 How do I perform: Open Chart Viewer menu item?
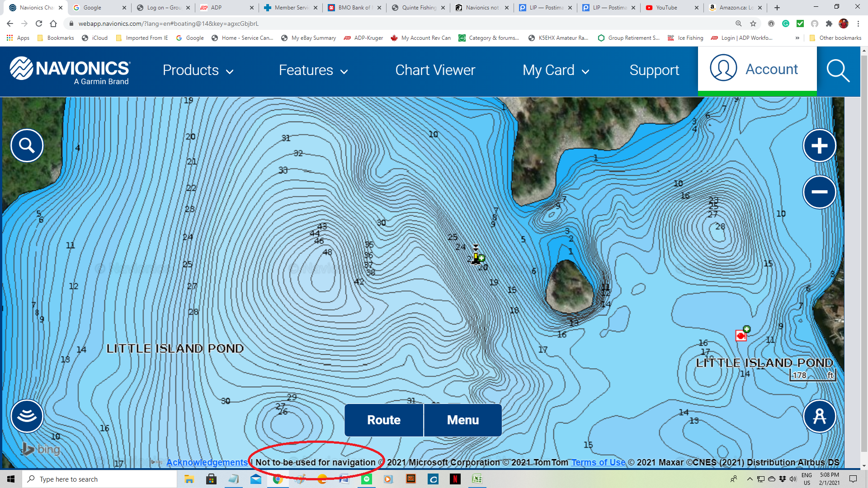click(x=435, y=70)
